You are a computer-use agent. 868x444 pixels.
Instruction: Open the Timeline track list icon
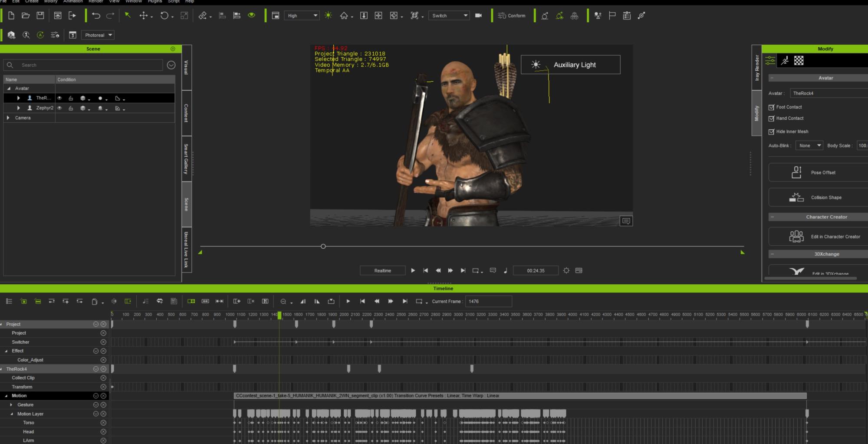[x=9, y=301]
